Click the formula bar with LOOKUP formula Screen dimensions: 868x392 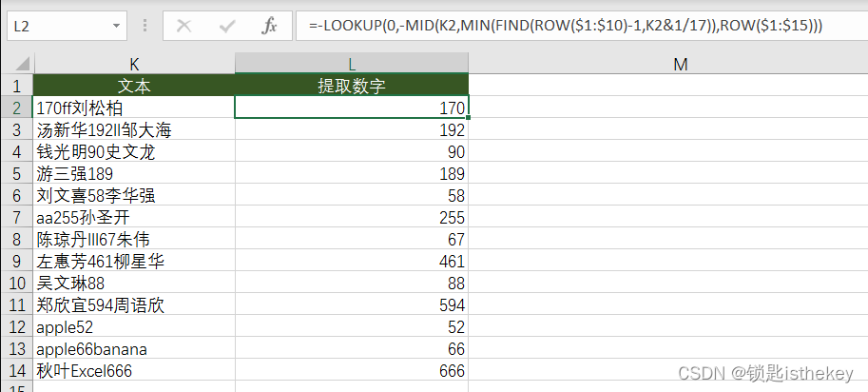581,26
